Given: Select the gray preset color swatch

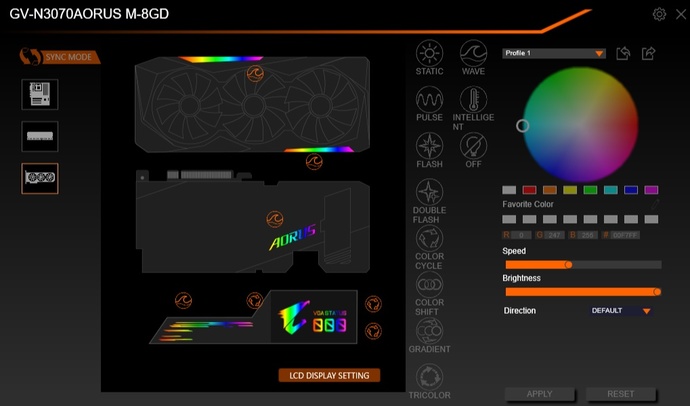Looking at the screenshot, I should (x=509, y=190).
